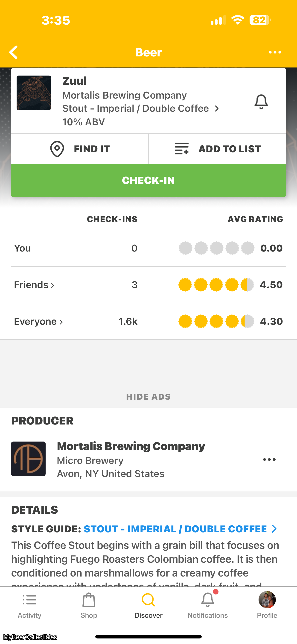
Task: Open the Style Guide stout link
Action: (x=180, y=529)
